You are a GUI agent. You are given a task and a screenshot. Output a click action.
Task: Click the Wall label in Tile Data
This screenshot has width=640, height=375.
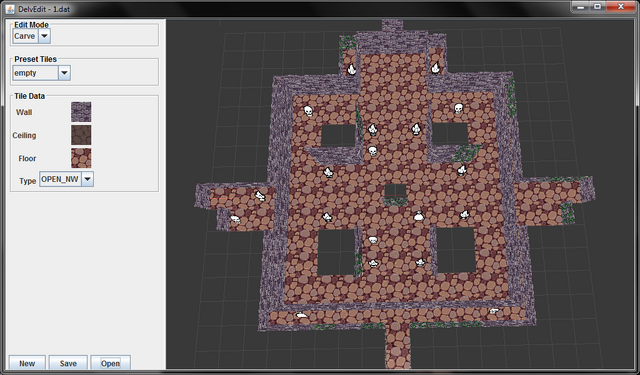24,112
